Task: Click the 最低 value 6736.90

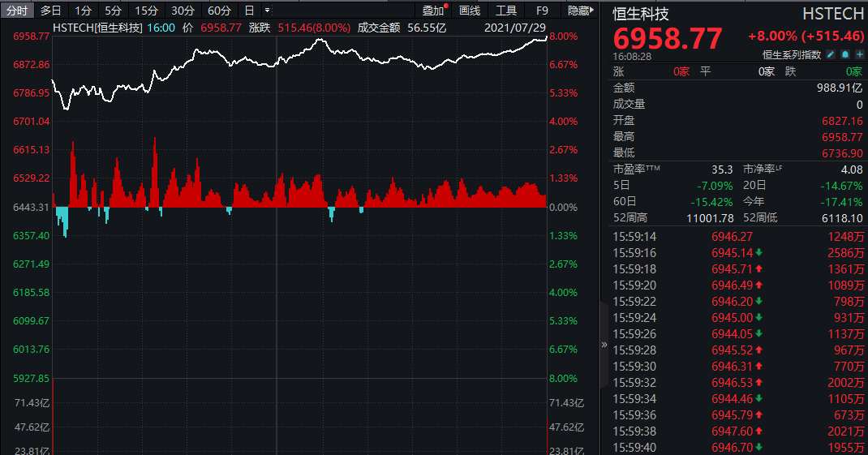Action: pos(842,153)
